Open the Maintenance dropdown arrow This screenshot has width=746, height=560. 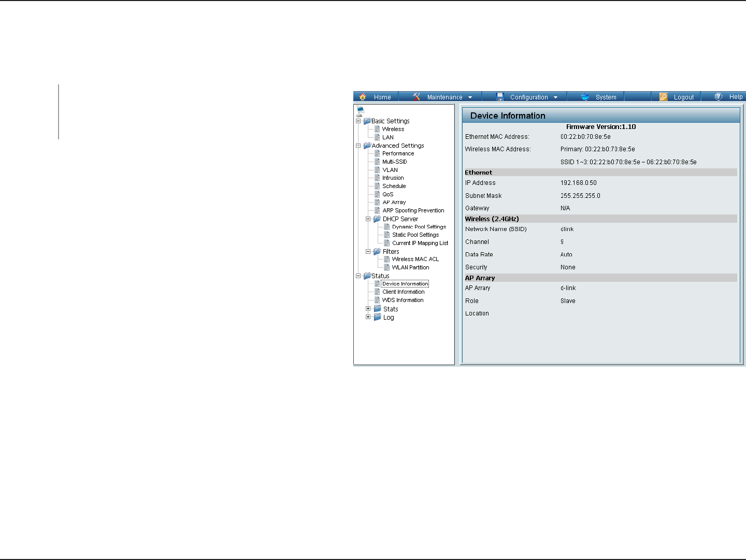coord(470,97)
